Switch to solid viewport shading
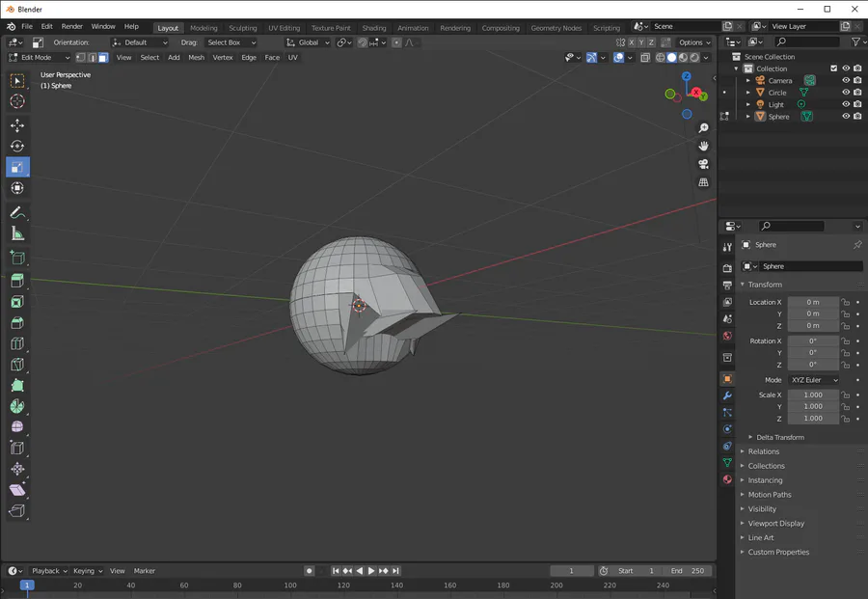This screenshot has height=599, width=868. [671, 58]
